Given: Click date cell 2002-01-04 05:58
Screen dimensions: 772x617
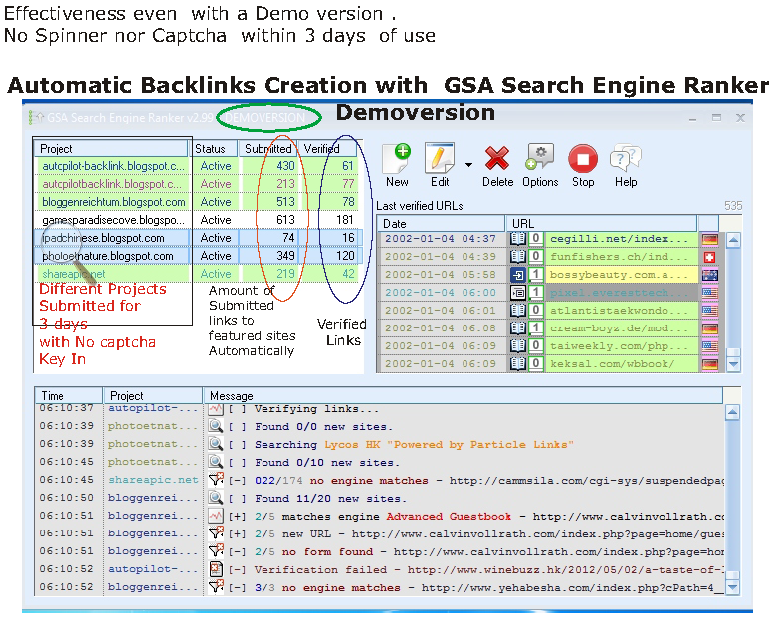Looking at the screenshot, I should (x=440, y=275).
